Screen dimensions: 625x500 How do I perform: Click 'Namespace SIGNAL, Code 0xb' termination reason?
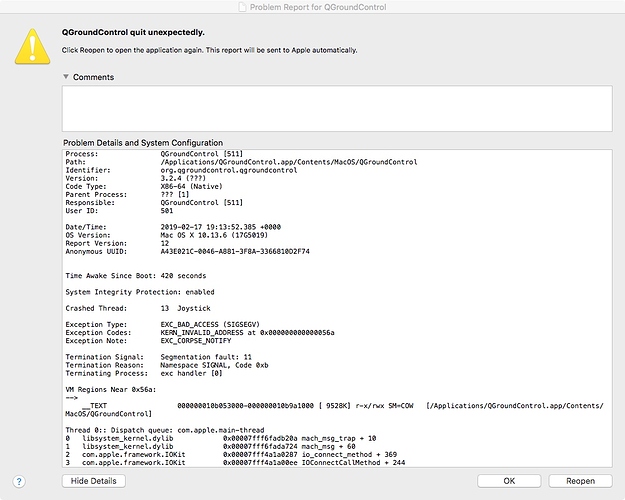(x=214, y=365)
